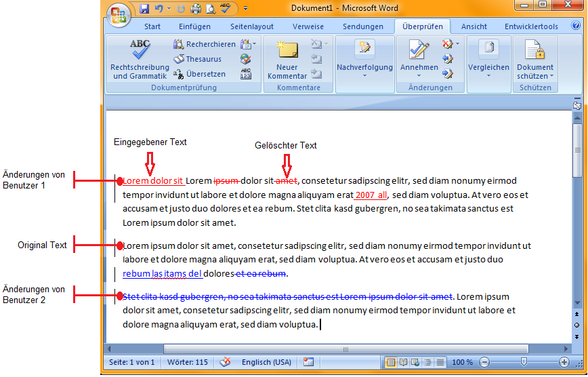
Task: Switch to Draft view
Action: click(x=440, y=362)
